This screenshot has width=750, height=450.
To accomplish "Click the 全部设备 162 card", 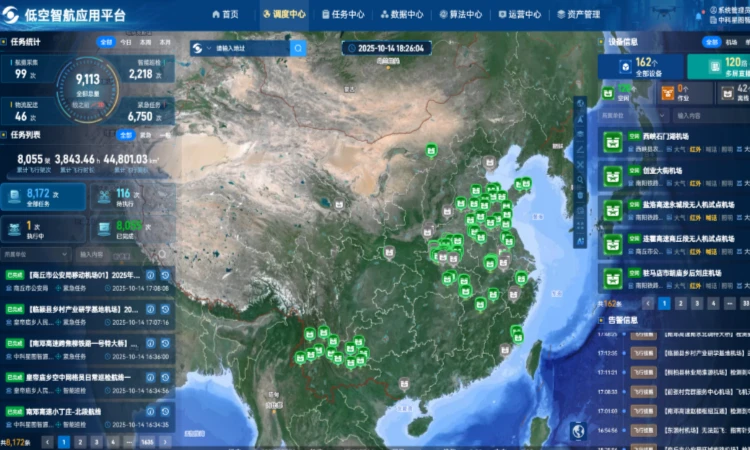I will (x=641, y=66).
